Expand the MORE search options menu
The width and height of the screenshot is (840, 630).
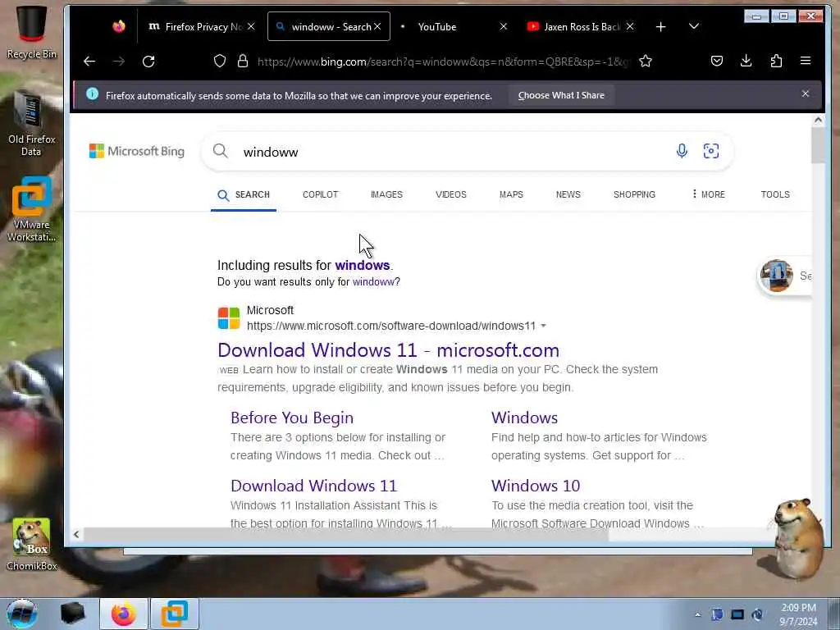pos(708,194)
